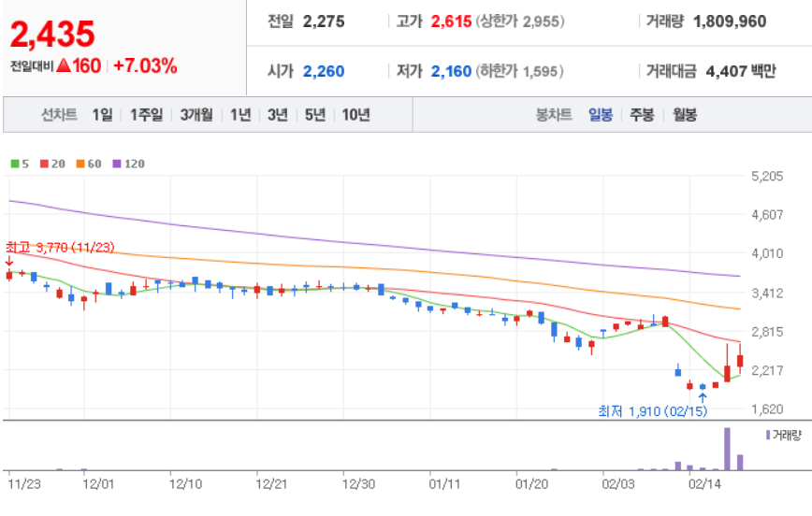The image size is (812, 516).
Task: Select the 일봉 candle chart
Action: [x=601, y=114]
